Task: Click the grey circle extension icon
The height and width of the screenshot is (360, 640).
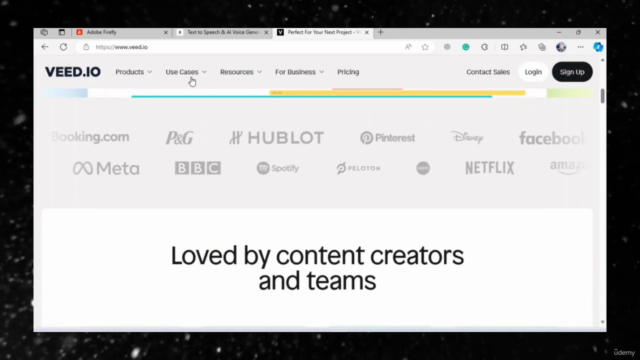Action: (447, 47)
